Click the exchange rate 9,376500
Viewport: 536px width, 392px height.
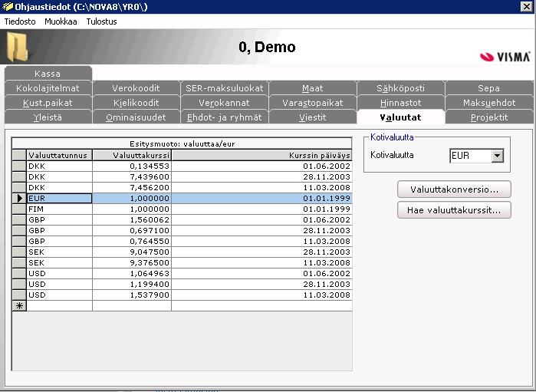pos(132,262)
